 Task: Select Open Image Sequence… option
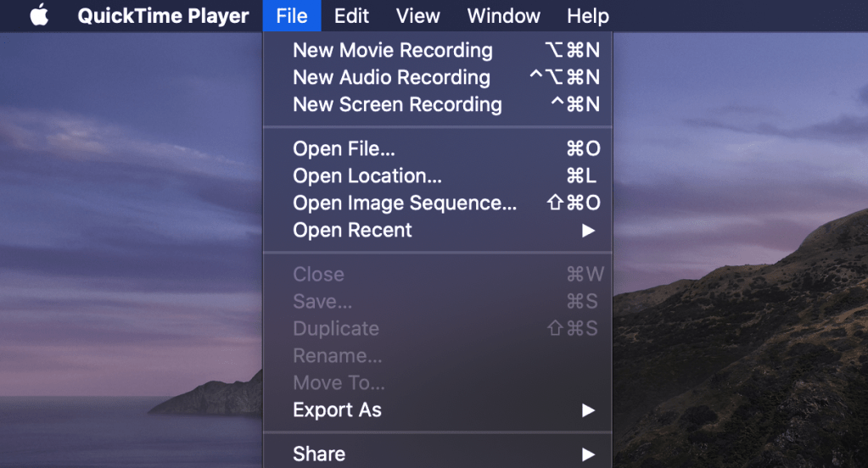click(x=404, y=203)
